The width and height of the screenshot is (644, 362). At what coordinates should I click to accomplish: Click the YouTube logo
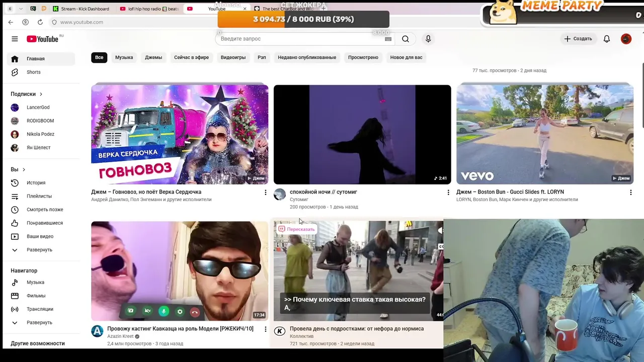[x=43, y=39]
